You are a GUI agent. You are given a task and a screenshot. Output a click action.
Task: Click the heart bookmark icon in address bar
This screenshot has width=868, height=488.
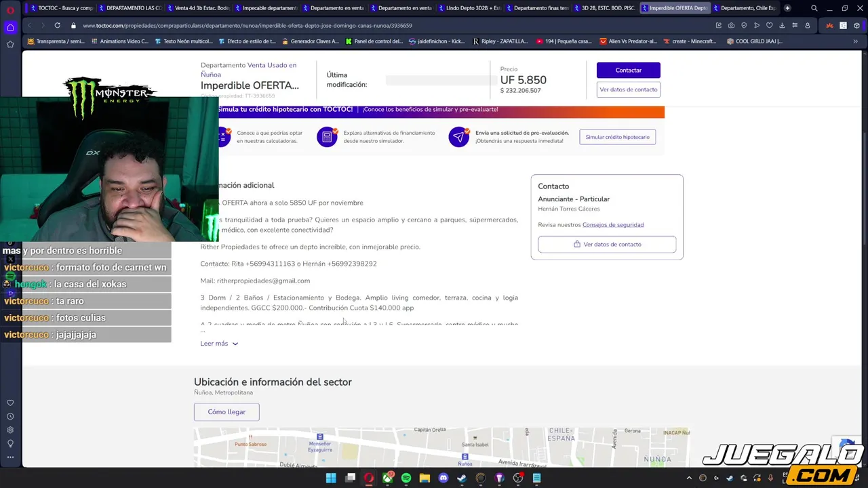tap(769, 25)
